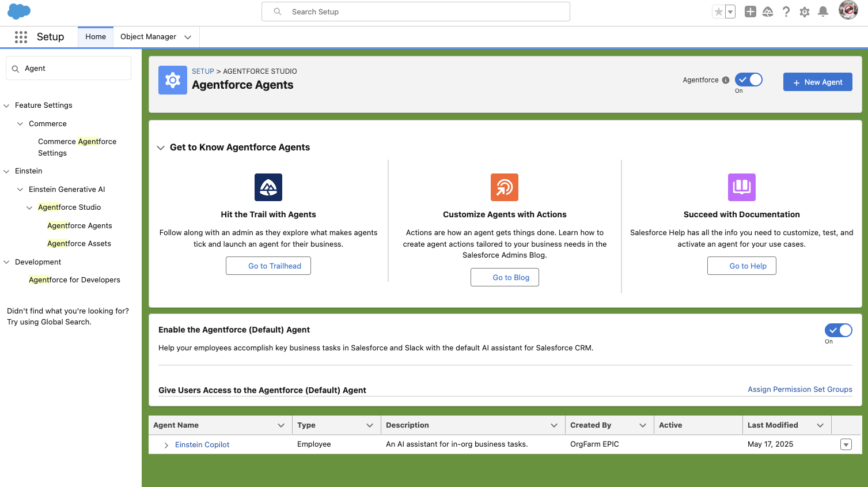Click the Hit the Trail Trailhead icon
This screenshot has width=868, height=487.
click(268, 187)
